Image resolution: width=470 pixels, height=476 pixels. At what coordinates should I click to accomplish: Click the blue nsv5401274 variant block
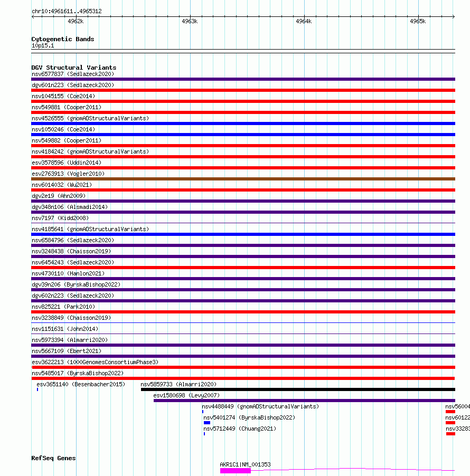click(x=207, y=423)
